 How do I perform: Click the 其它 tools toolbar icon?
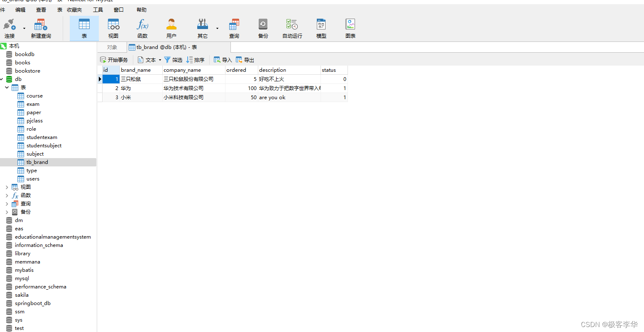(203, 28)
